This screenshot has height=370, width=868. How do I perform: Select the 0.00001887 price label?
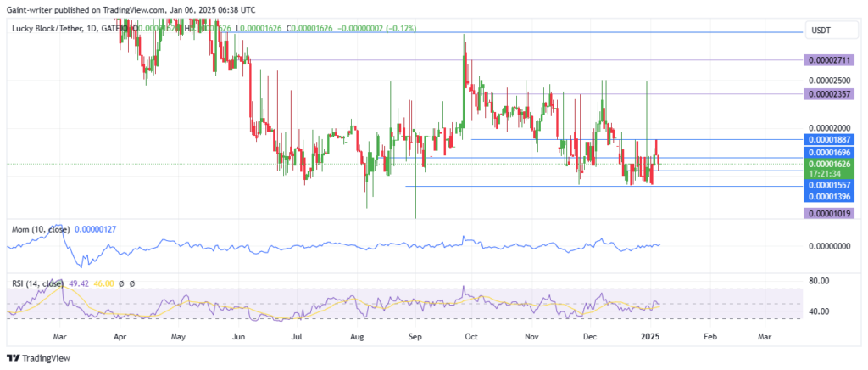click(x=828, y=139)
